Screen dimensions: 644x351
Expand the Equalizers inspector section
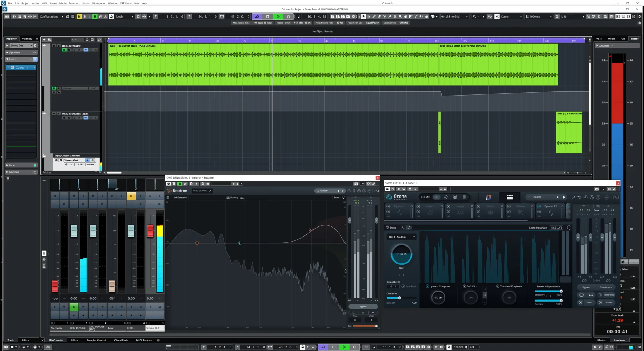coord(21,52)
